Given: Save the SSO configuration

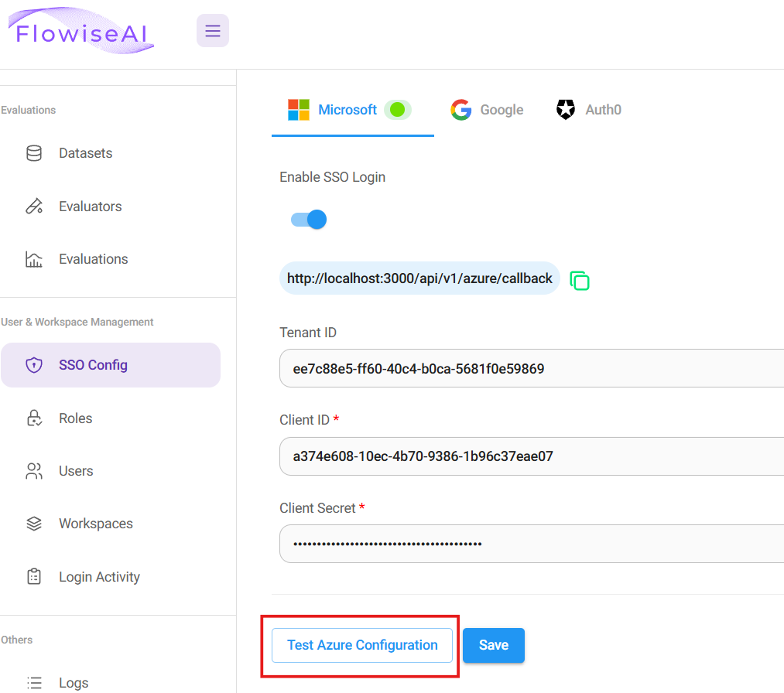Looking at the screenshot, I should [x=494, y=645].
